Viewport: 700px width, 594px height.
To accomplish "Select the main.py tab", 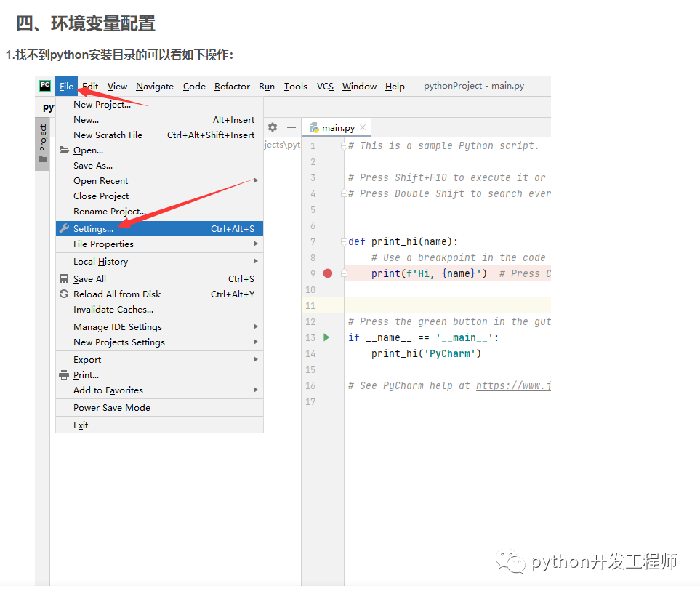I will [337, 128].
